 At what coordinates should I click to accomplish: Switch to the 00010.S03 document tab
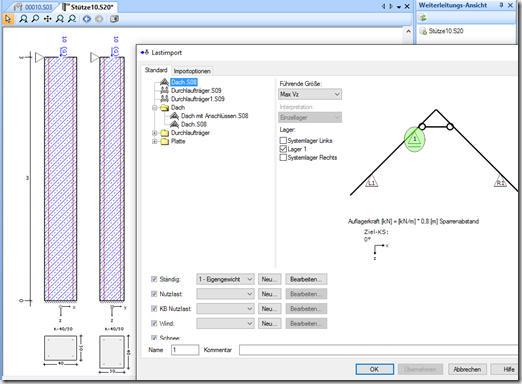[34, 7]
